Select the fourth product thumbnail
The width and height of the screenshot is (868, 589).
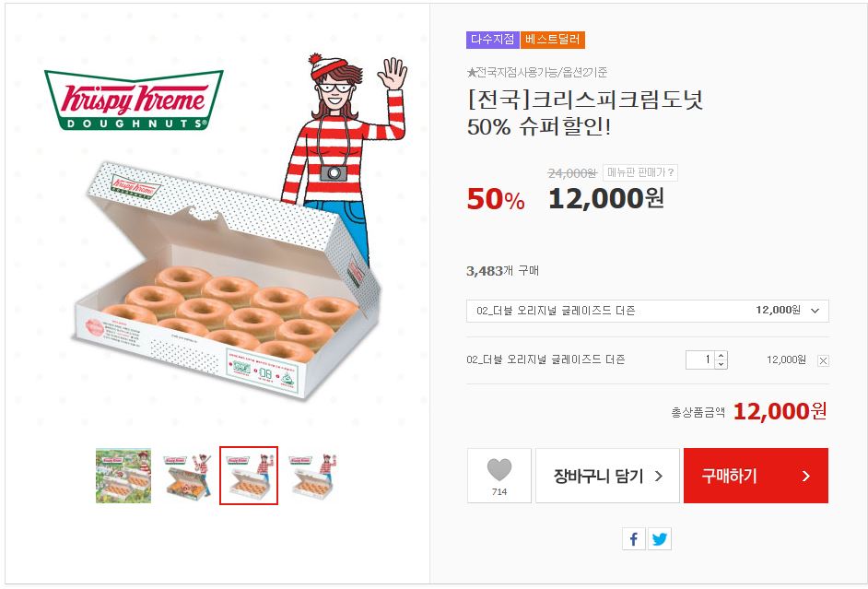[311, 476]
